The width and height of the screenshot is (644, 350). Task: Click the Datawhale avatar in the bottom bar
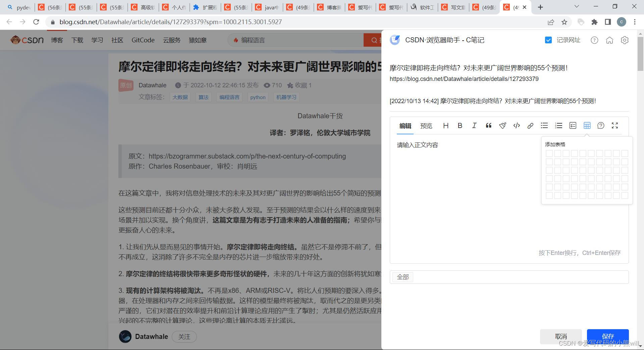(125, 337)
